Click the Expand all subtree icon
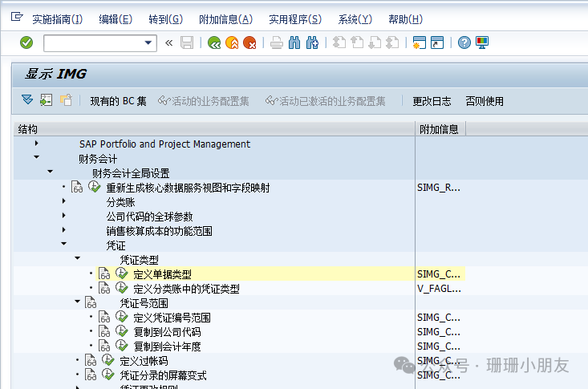 28,100
